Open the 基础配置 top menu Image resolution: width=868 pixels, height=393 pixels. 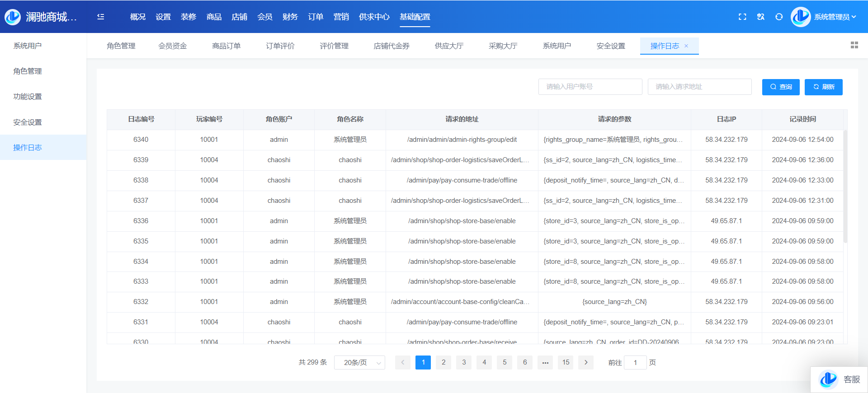415,17
